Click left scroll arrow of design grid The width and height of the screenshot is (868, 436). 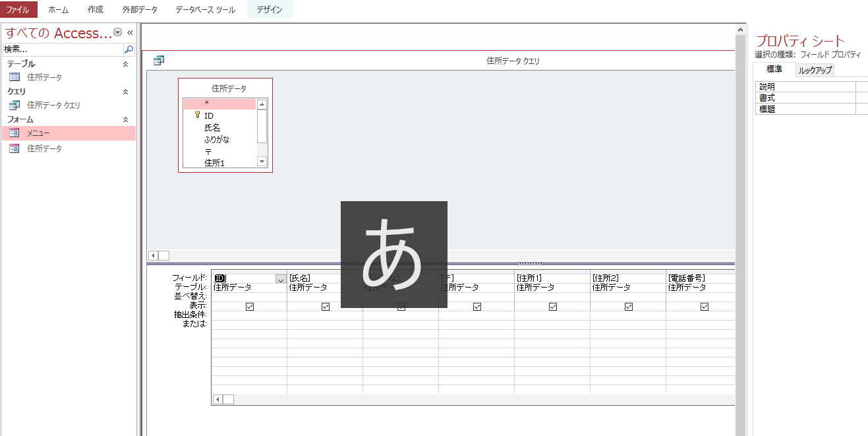point(217,399)
